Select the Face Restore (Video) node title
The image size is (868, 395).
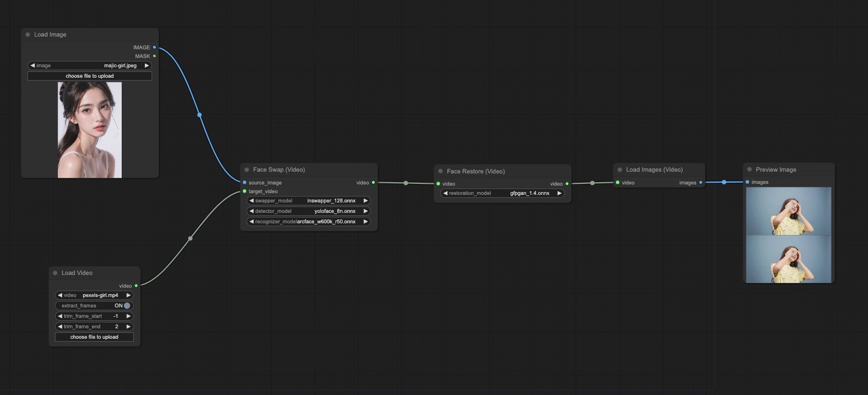(x=476, y=172)
